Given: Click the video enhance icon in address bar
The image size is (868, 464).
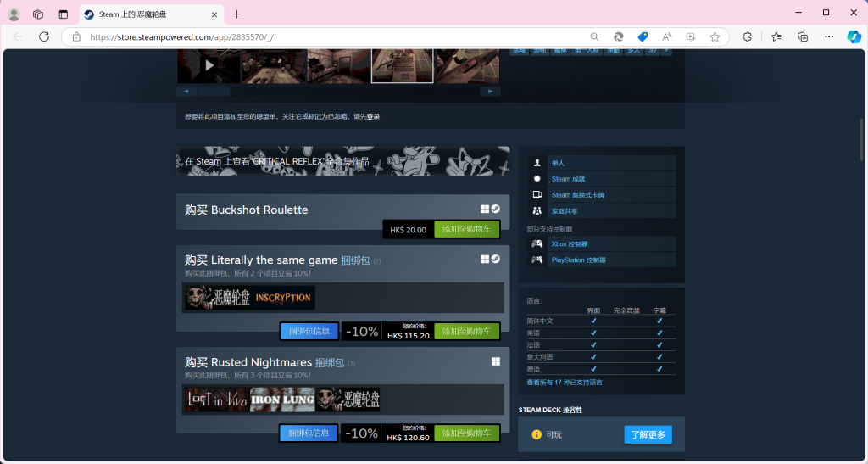Looking at the screenshot, I should pos(691,37).
